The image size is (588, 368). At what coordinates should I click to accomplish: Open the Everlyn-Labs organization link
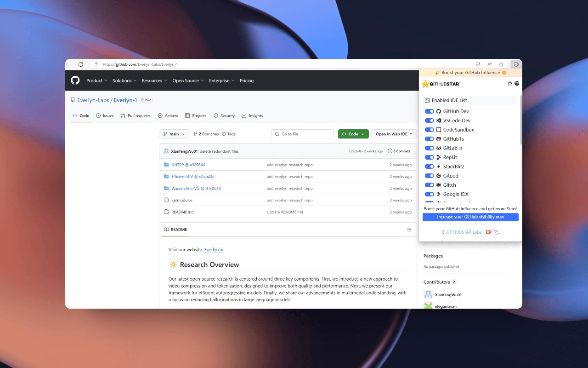pyautogui.click(x=93, y=100)
